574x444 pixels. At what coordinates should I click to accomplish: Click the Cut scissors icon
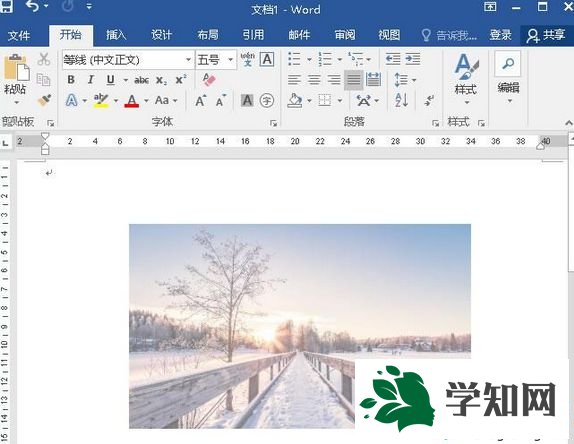pos(44,59)
